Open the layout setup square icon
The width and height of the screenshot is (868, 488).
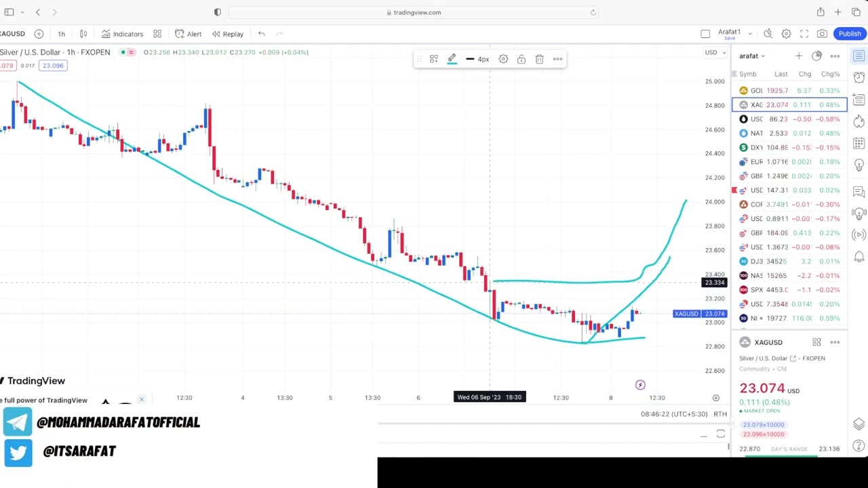pos(705,34)
